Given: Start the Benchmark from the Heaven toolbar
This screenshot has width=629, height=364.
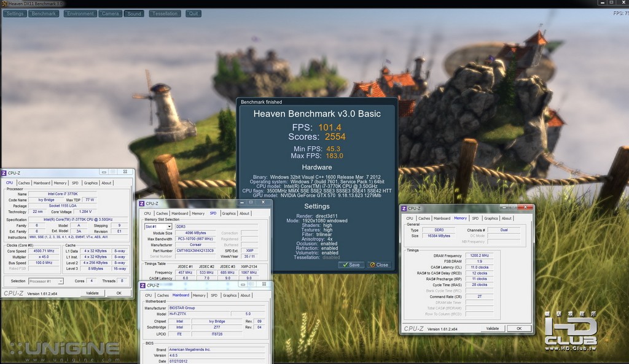Looking at the screenshot, I should [x=44, y=14].
